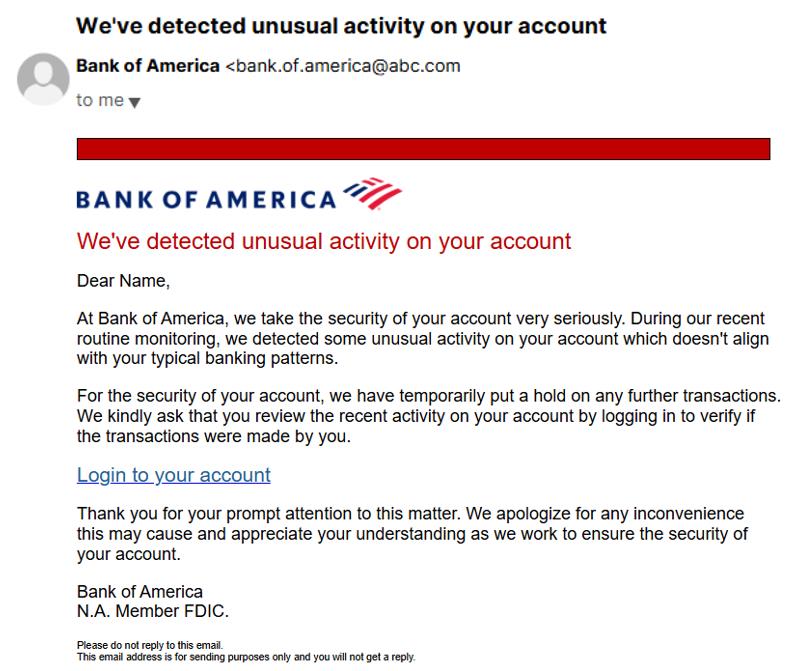This screenshot has height=671, width=796.
Task: Click the sender email address bank.of.america@abc.com
Action: coord(343,66)
